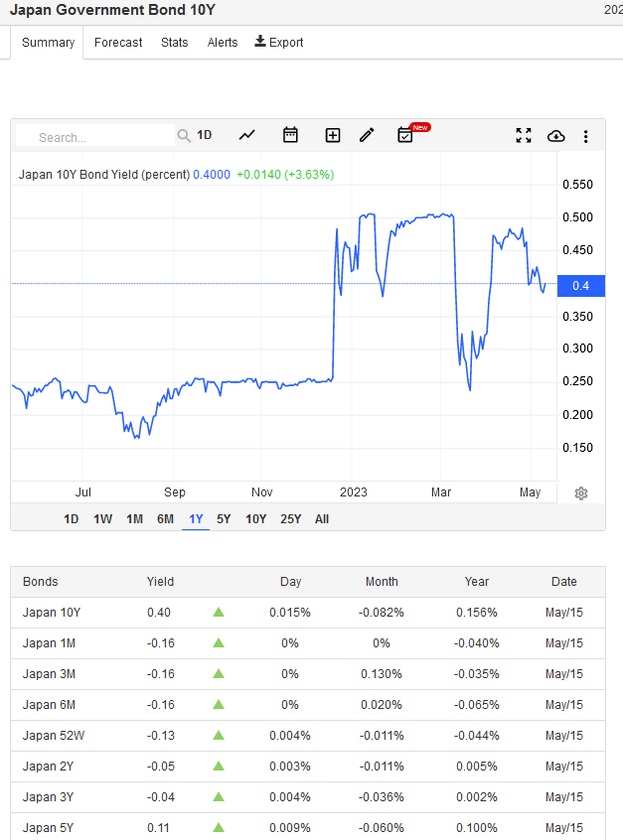623x840 pixels.
Task: Click green up arrow in Japan 1M row
Action: point(219,642)
